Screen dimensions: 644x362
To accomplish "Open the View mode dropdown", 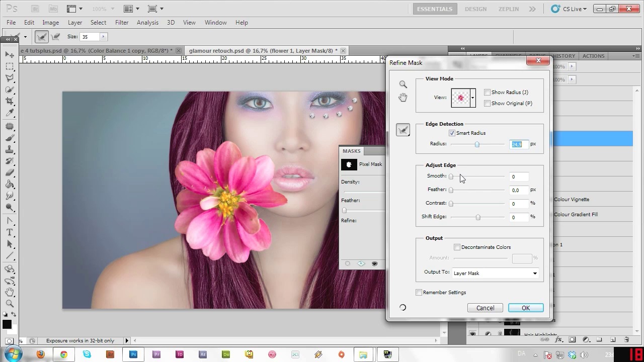I will tap(472, 98).
